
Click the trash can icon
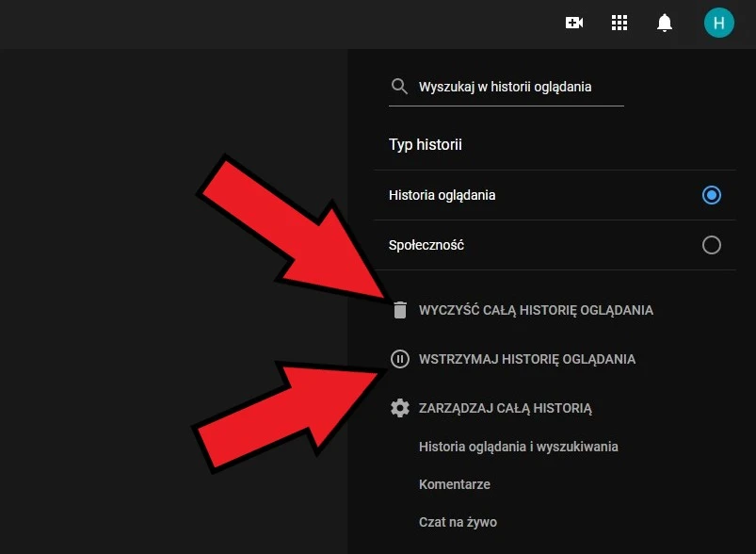(x=400, y=310)
